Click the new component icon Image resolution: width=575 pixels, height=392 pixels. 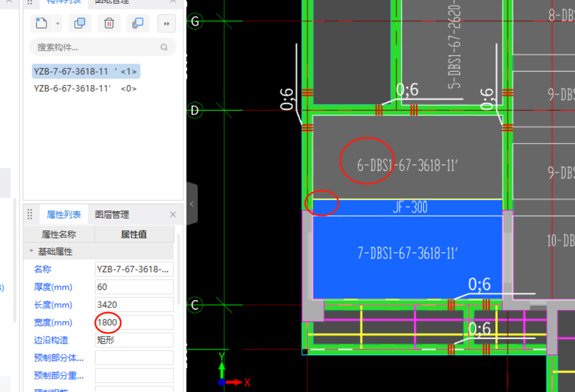pyautogui.click(x=41, y=23)
